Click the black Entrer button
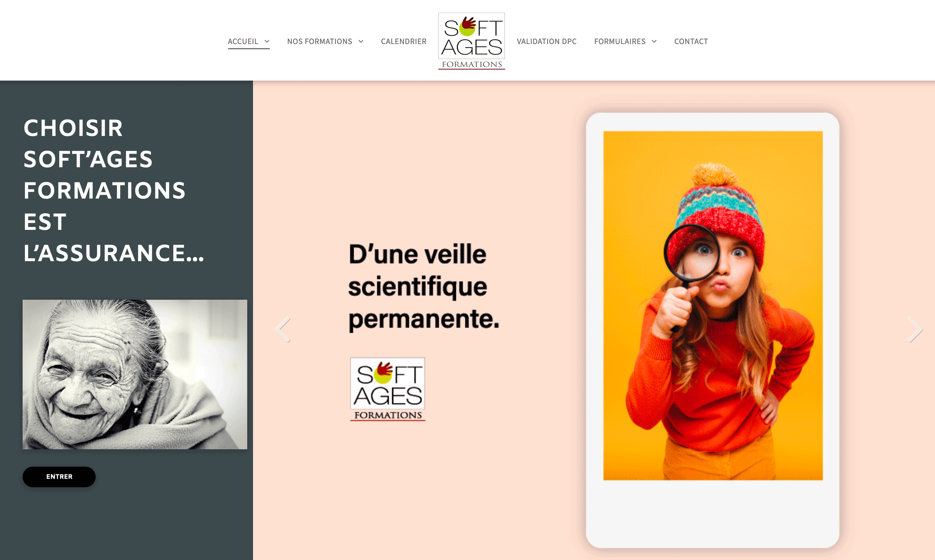The image size is (935, 560). (x=59, y=477)
